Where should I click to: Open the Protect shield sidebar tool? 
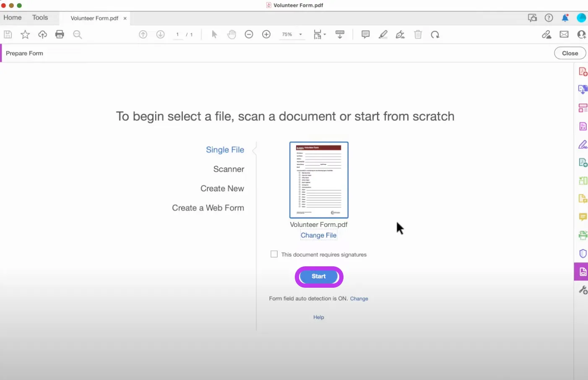tap(583, 253)
